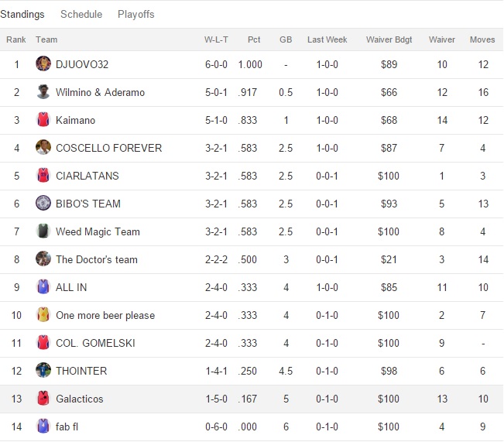
Task: Click Weed Magic Team jersey icon
Action: click(x=43, y=231)
